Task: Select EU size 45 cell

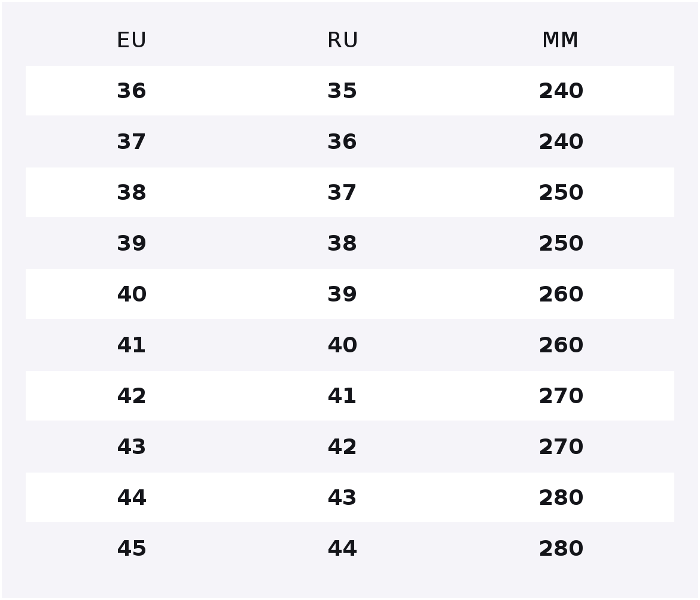Action: 131,548
